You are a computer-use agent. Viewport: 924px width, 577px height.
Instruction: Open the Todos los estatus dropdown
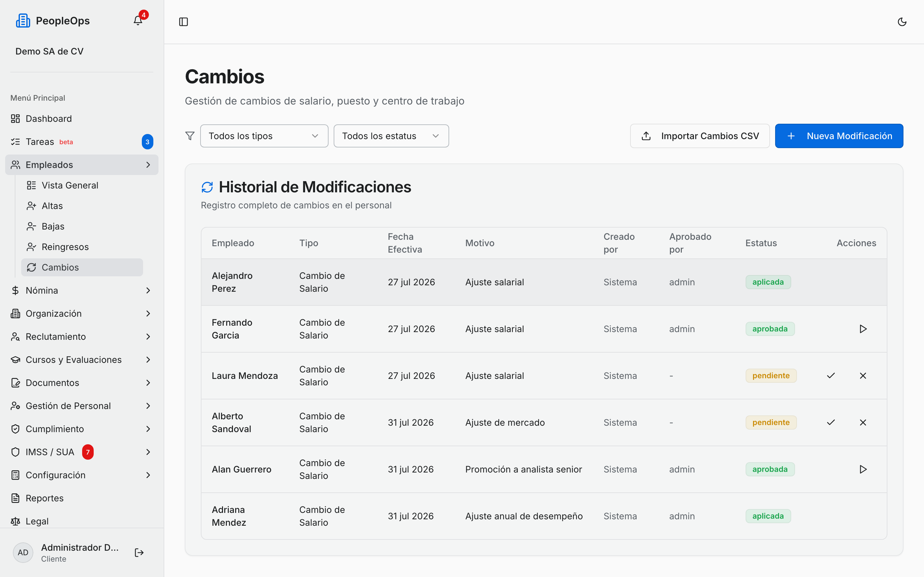[x=391, y=136]
